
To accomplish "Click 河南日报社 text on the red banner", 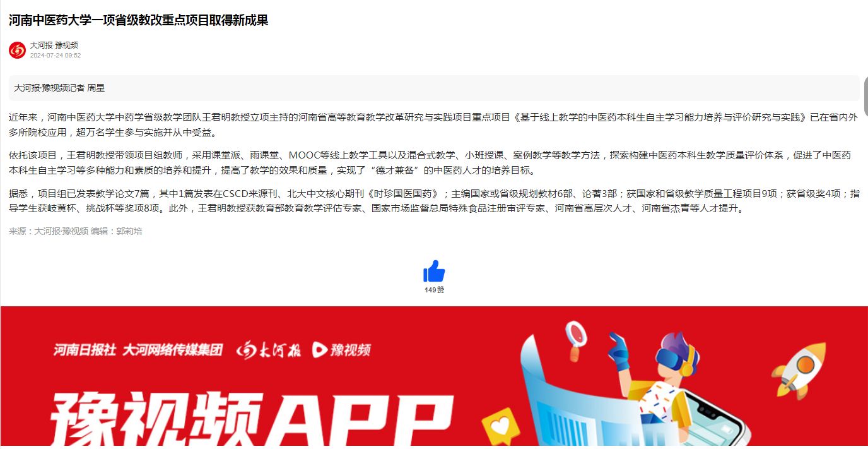I will tap(85, 350).
